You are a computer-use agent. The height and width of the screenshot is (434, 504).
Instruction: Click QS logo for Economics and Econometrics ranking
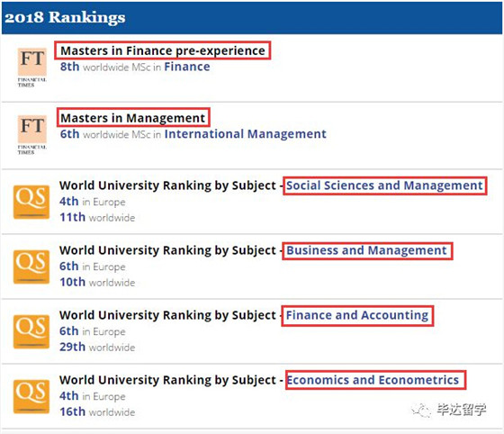click(x=31, y=397)
